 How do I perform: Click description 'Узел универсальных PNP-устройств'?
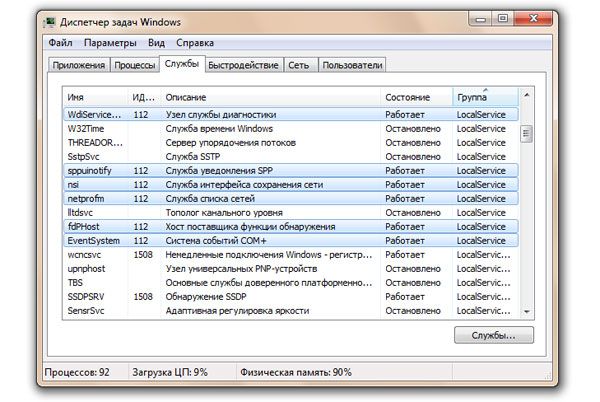tap(241, 269)
